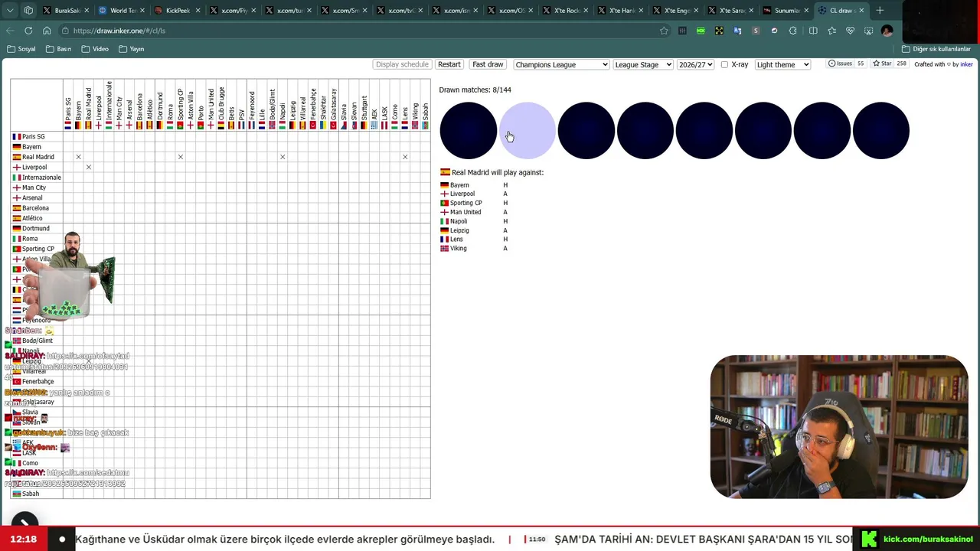
Task: Open the League Stage dropdown
Action: coord(643,64)
